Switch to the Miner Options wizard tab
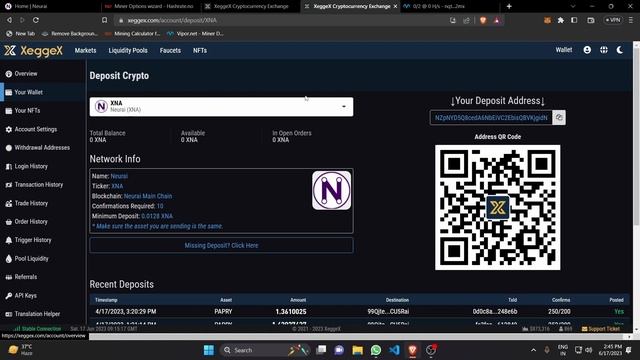 pyautogui.click(x=149, y=7)
